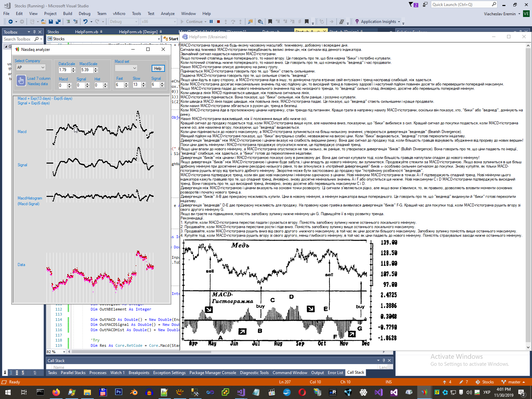Open the Analyze menu
This screenshot has height=399, width=532.
click(x=168, y=14)
